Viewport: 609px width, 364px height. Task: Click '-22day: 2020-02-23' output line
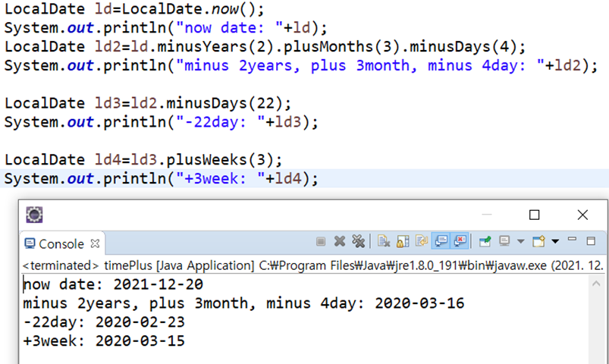click(104, 322)
